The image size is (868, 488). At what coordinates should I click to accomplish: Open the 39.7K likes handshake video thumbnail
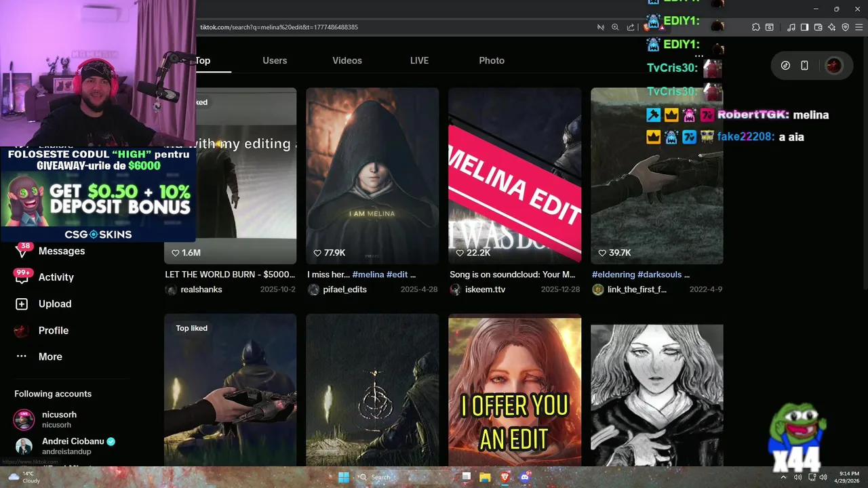[x=656, y=176]
